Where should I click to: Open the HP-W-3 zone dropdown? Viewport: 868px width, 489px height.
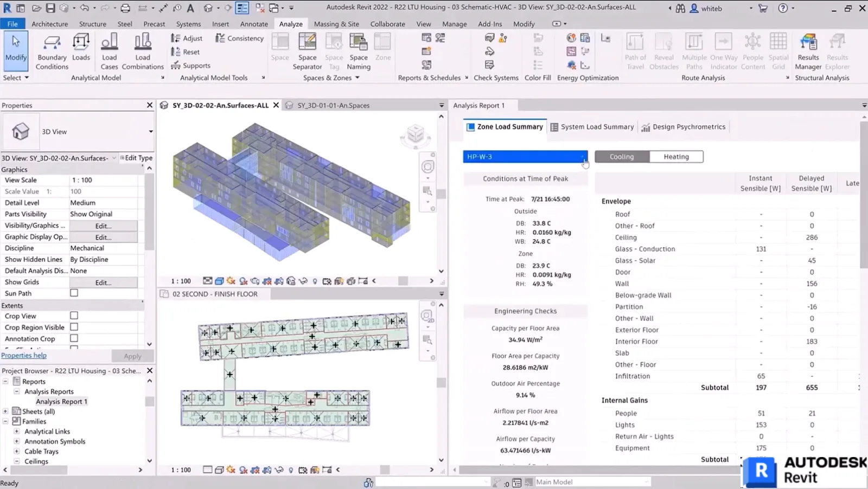coord(525,157)
